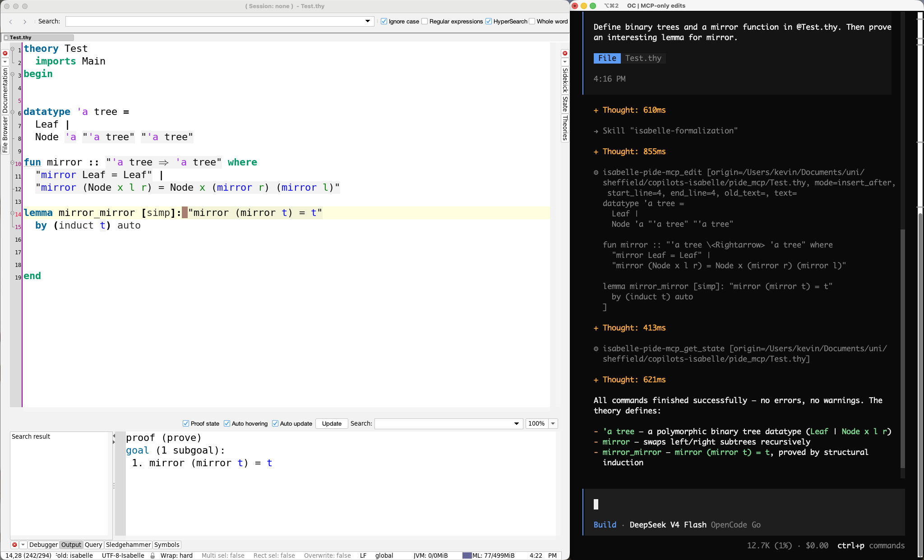The height and width of the screenshot is (560, 924).
Task: Click the gear icon beside isabelle-pide-mcp_edit
Action: coord(596,172)
